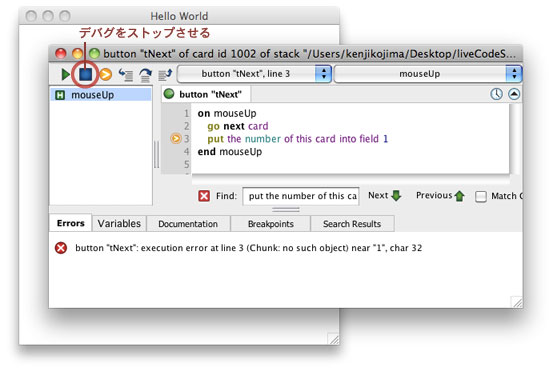The width and height of the screenshot is (549, 371).
Task: Click the Step Out debugger icon
Action: (165, 75)
